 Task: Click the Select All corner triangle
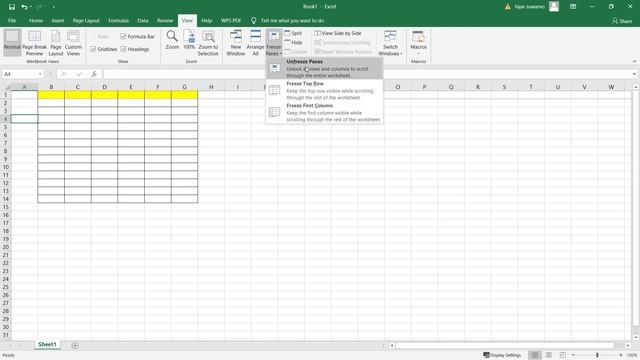tap(6, 87)
